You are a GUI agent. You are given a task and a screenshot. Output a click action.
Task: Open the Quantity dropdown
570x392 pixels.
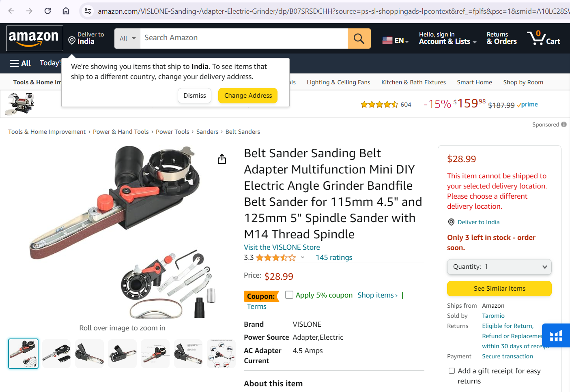499,267
